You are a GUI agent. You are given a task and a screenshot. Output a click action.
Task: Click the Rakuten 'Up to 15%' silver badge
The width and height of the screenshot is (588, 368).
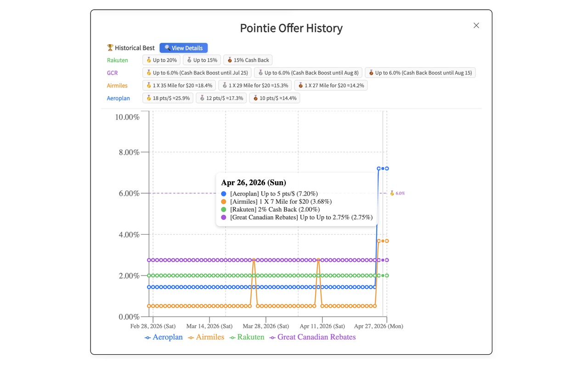coord(202,60)
